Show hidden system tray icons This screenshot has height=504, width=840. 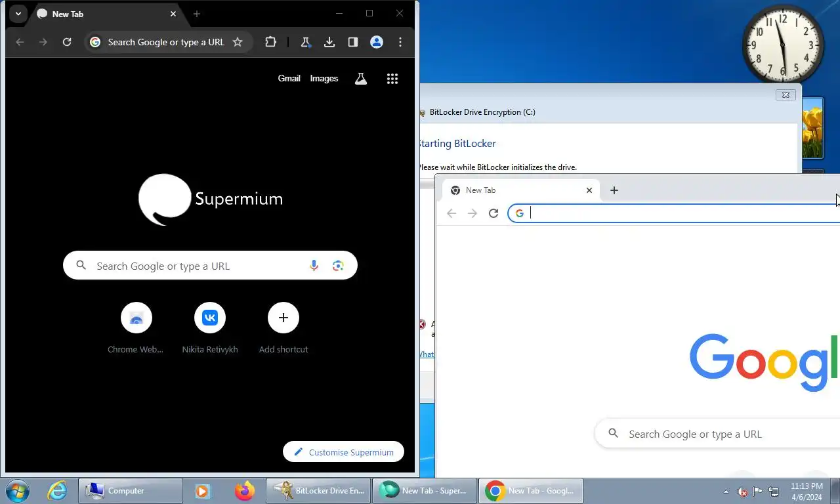[726, 491]
